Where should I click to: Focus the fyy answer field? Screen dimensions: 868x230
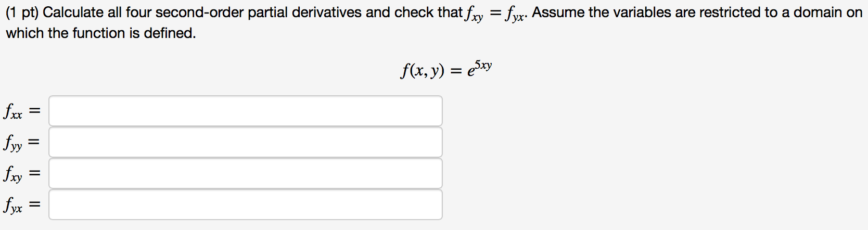(x=245, y=142)
